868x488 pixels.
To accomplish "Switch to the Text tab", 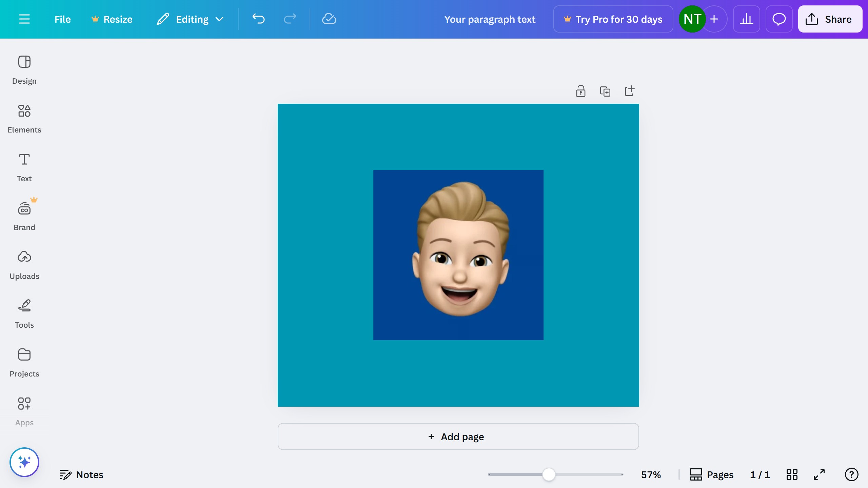I will [24, 167].
